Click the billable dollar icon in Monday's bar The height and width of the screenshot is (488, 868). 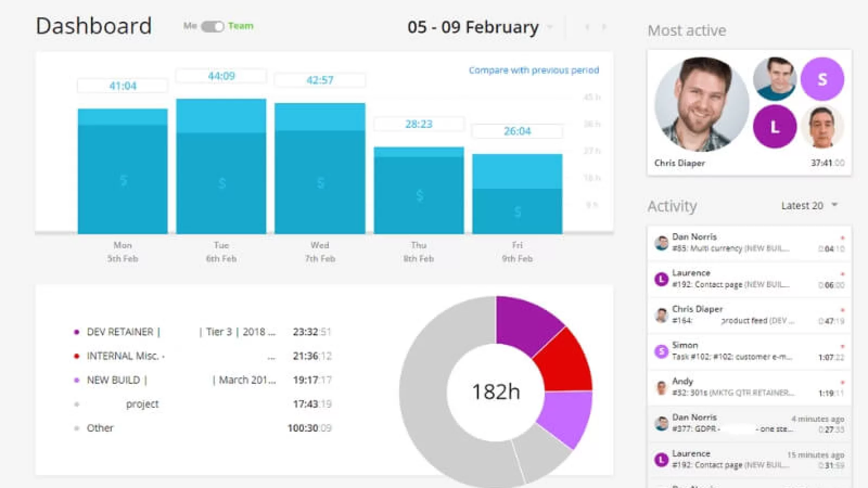(x=123, y=180)
